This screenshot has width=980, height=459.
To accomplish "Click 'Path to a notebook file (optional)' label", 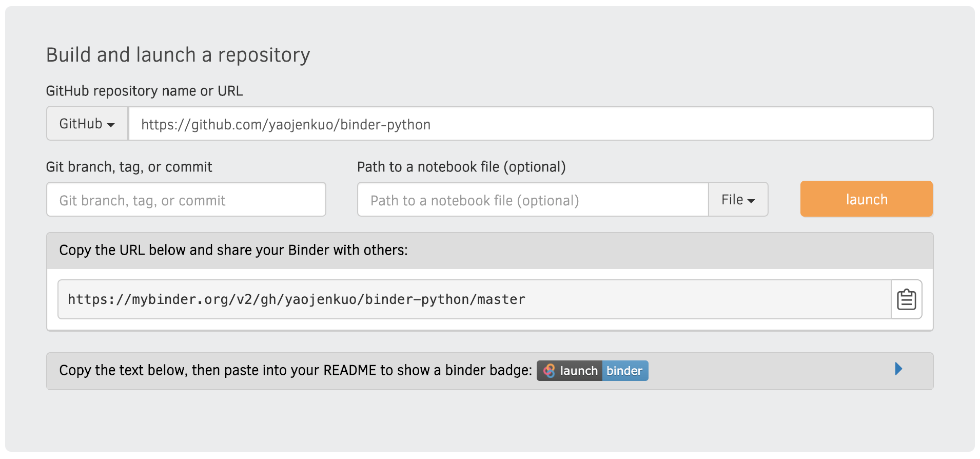I will 461,167.
